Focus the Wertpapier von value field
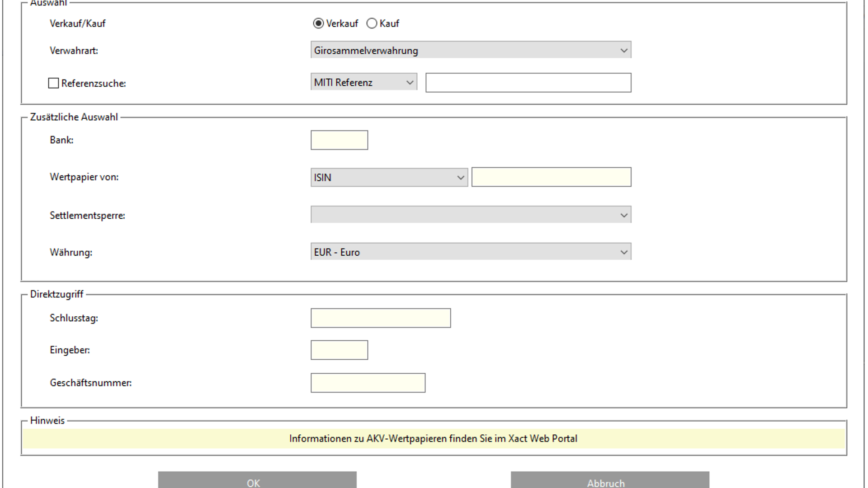 point(551,177)
